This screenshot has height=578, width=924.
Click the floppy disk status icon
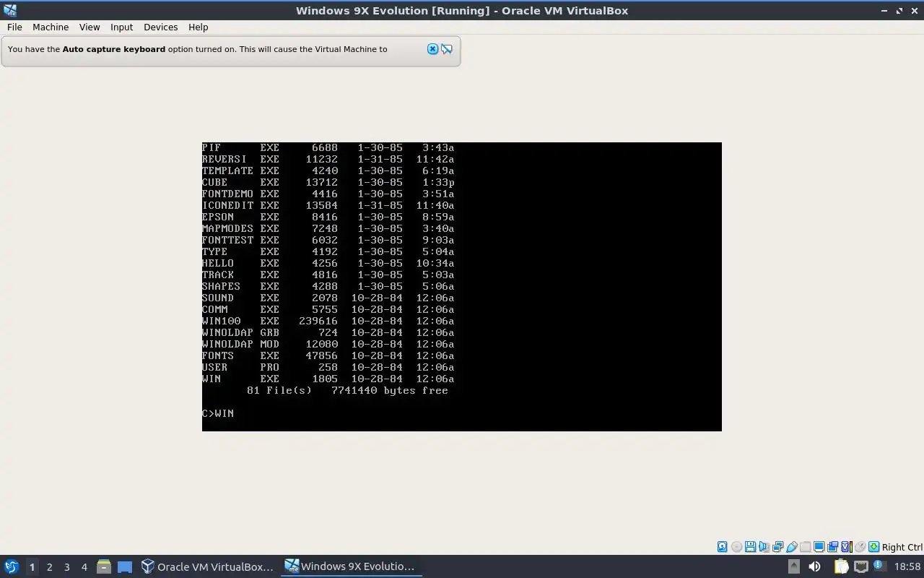[x=750, y=547]
